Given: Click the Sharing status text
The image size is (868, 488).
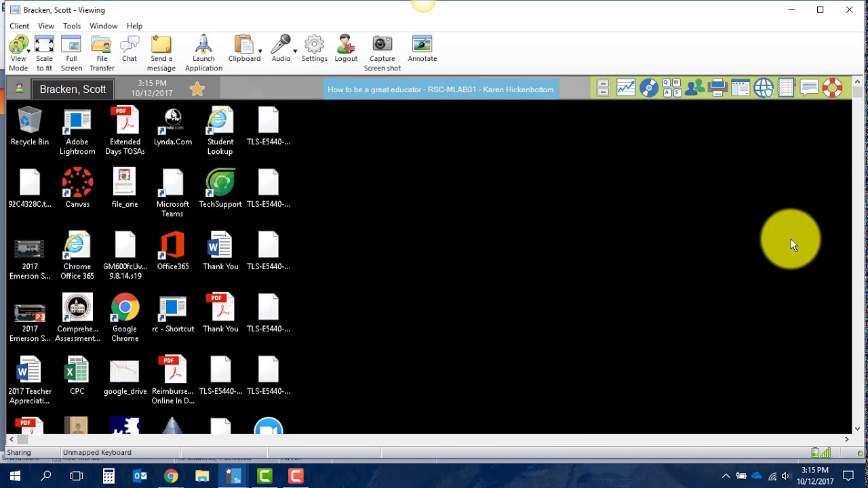Looking at the screenshot, I should [x=19, y=452].
